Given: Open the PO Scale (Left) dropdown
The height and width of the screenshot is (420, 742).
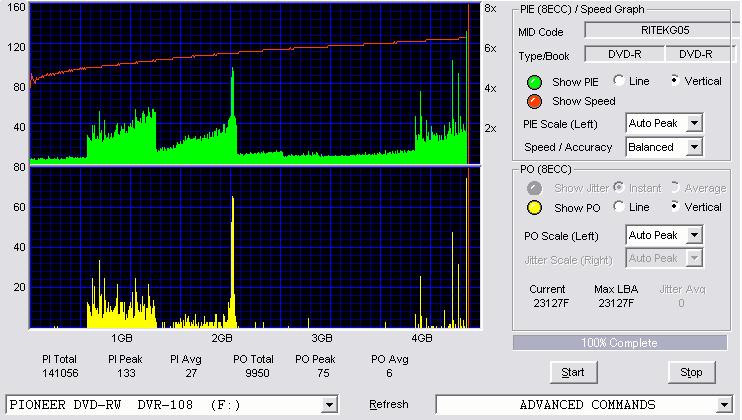Looking at the screenshot, I should tap(694, 235).
